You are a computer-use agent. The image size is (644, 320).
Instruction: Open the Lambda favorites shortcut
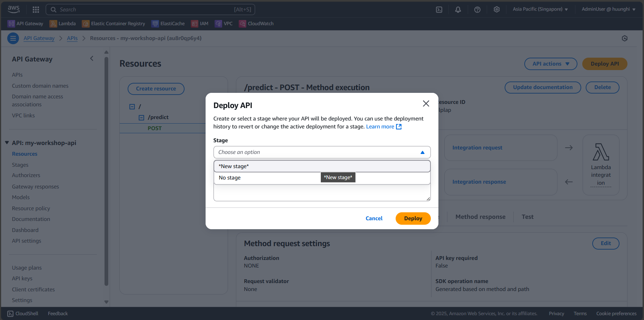(x=62, y=23)
